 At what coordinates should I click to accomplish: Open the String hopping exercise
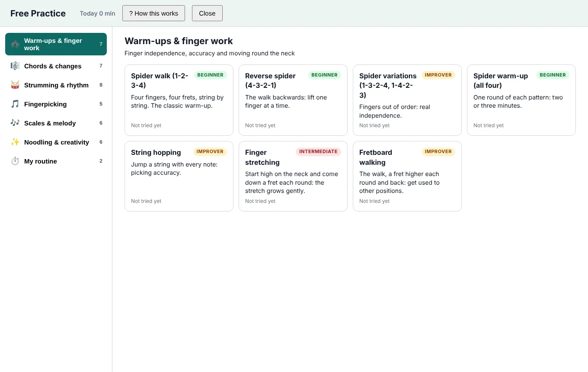179,176
